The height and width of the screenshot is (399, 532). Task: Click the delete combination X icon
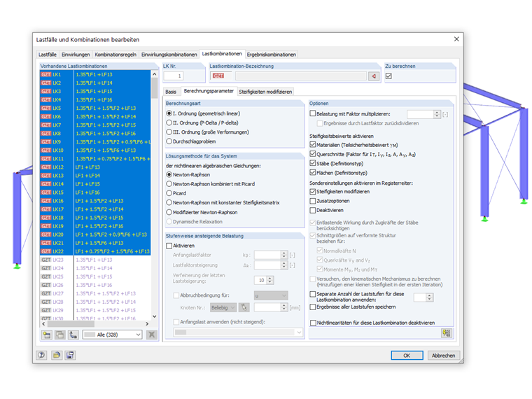152,335
